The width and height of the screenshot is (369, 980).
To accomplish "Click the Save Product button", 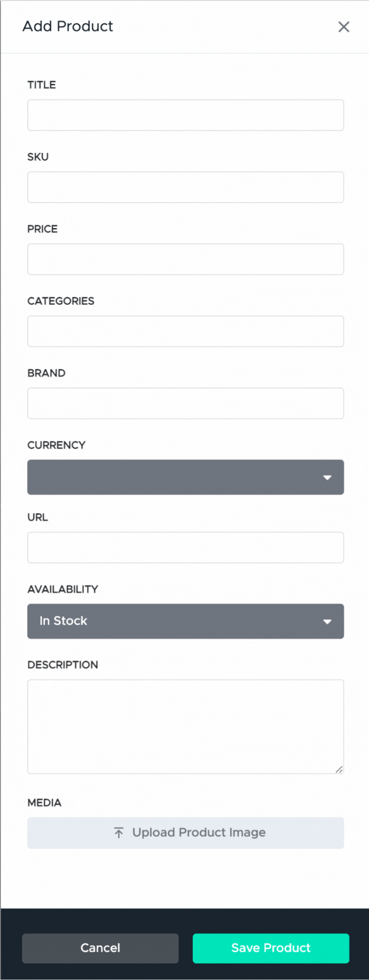I will pyautogui.click(x=270, y=948).
